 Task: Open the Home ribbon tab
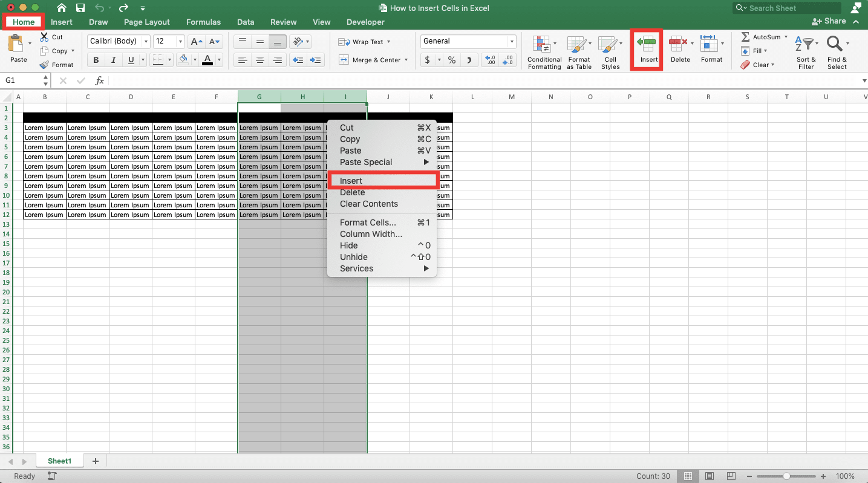pyautogui.click(x=24, y=22)
